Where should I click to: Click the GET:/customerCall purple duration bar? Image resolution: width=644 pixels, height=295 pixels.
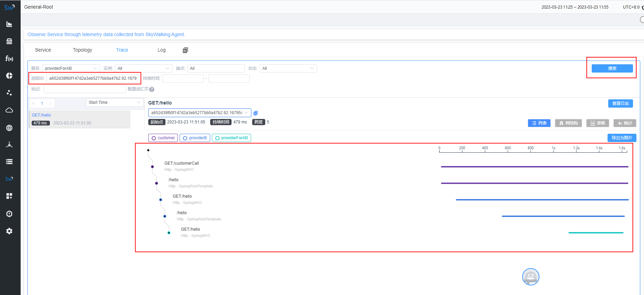pyautogui.click(x=535, y=167)
